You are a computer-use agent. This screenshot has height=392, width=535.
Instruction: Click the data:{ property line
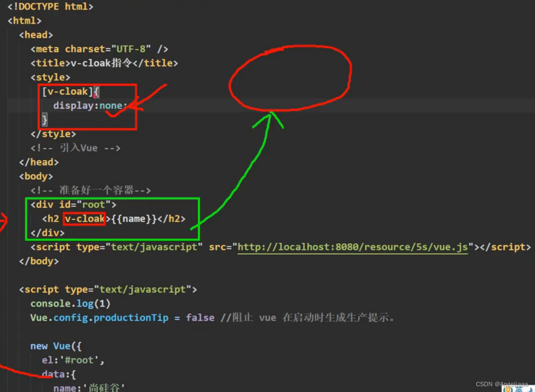pyautogui.click(x=59, y=374)
